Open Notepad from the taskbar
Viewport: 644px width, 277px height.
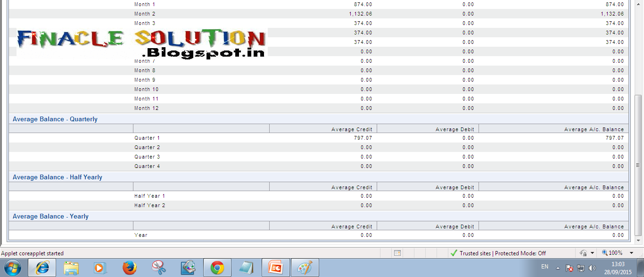tap(246, 267)
